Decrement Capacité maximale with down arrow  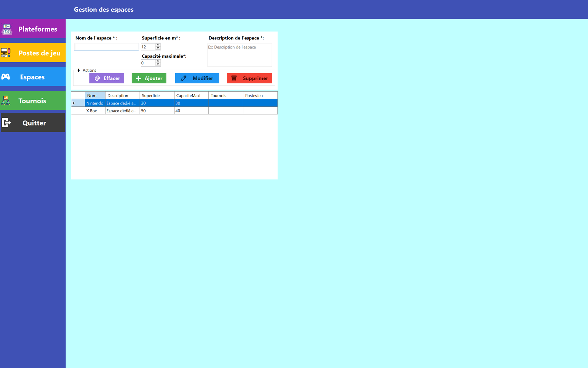coord(158,64)
